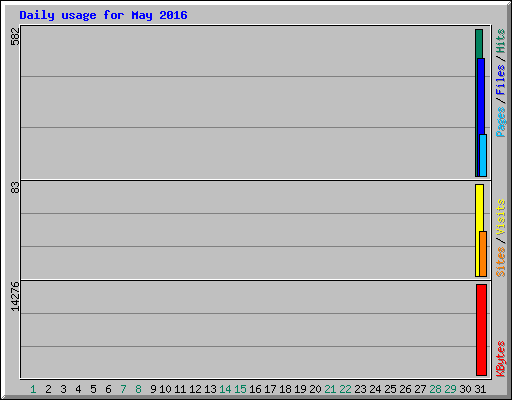Click day 15 on the x-axis
Viewport: 512px width, 400px height.
(240, 389)
